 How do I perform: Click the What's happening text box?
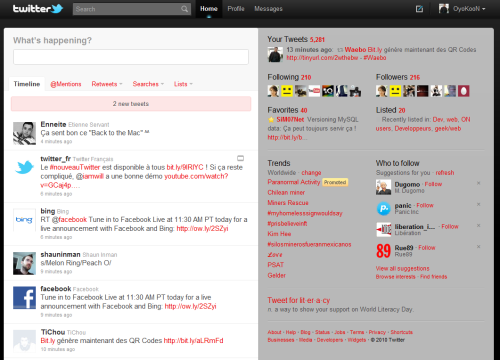point(131,57)
